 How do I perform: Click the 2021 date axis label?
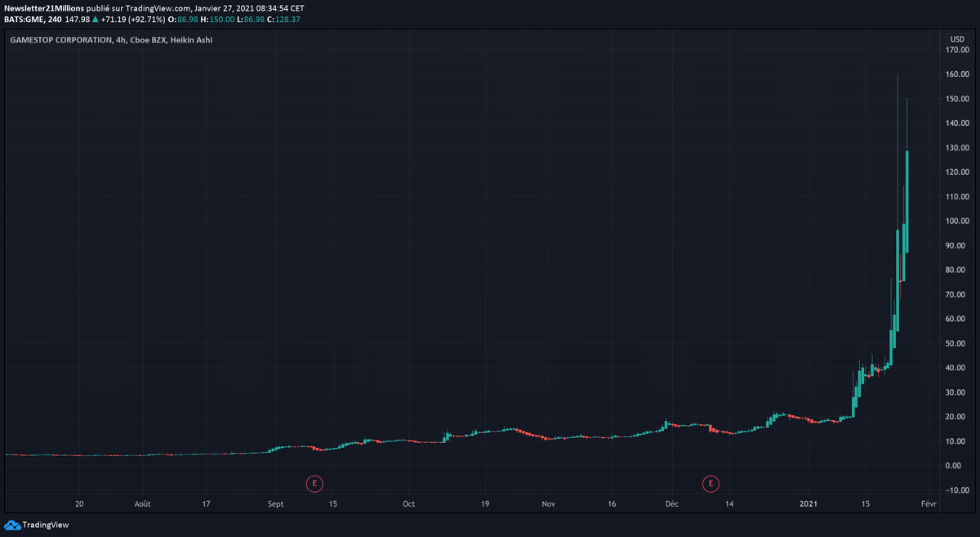808,504
